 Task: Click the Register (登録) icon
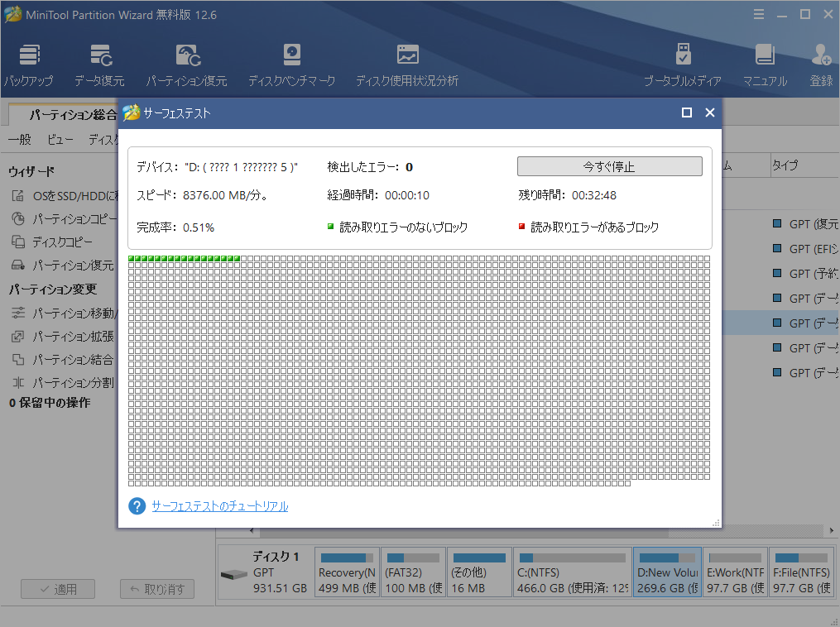coord(821,65)
